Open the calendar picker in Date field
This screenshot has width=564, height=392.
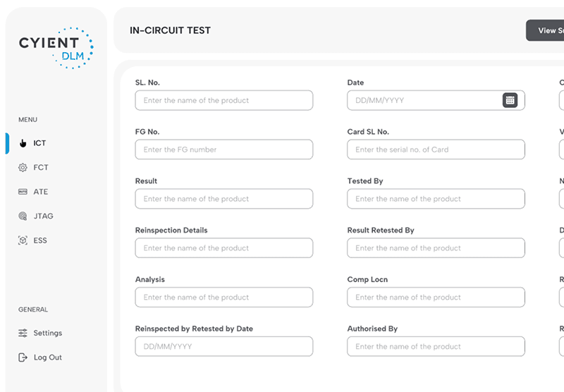[510, 100]
